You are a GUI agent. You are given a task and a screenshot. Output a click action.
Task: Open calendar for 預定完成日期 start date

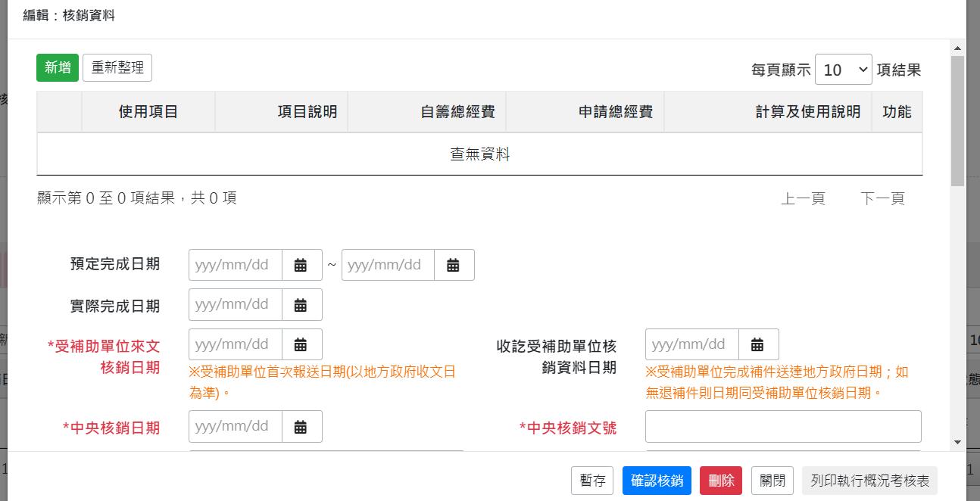(x=301, y=265)
